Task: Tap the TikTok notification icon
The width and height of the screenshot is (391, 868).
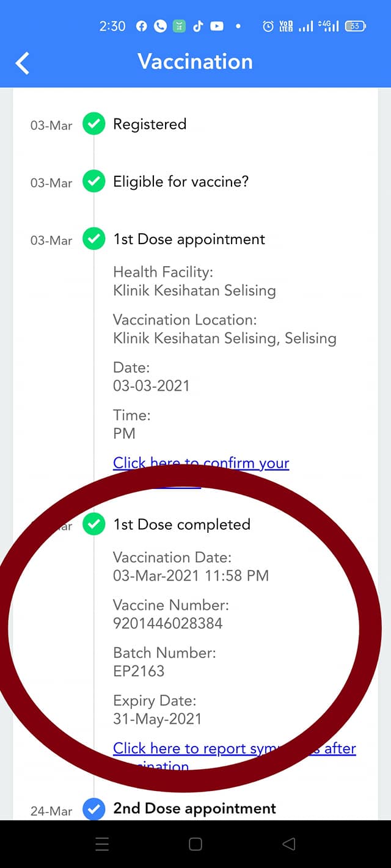Action: (x=197, y=26)
